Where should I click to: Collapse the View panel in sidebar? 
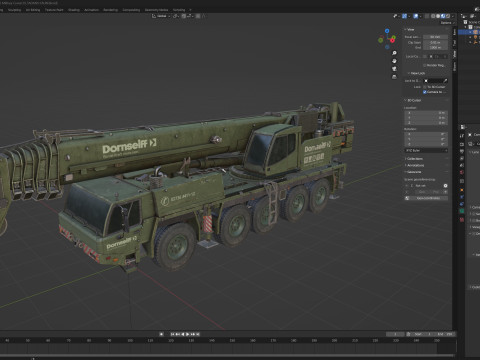[410, 30]
